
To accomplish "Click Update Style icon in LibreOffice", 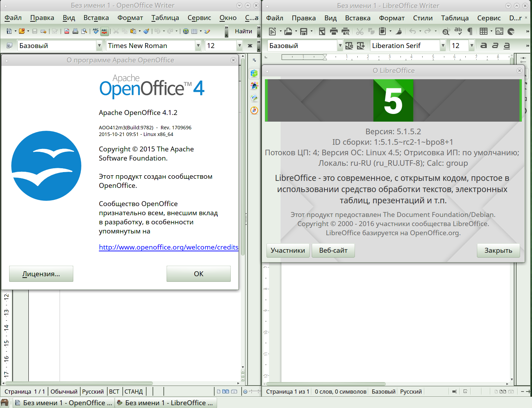I will [x=349, y=46].
